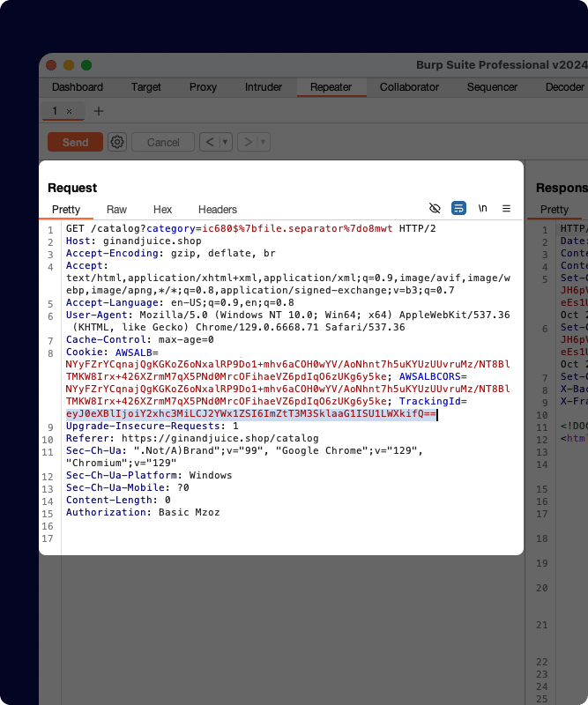Click the highlighted TrackingId cookie value
Screen dimensions: 588x705
point(250,413)
